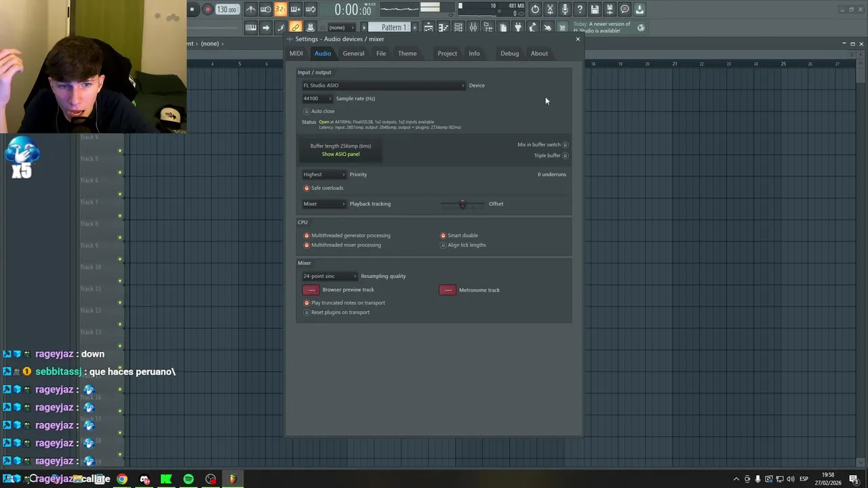
Task: Switch to the Info settings tab
Action: point(474,54)
